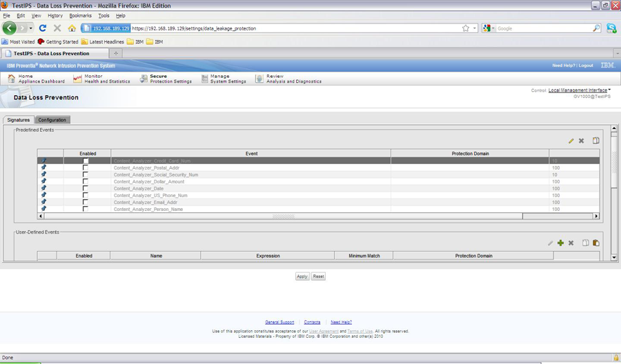Open the Tools menu

tap(103, 16)
